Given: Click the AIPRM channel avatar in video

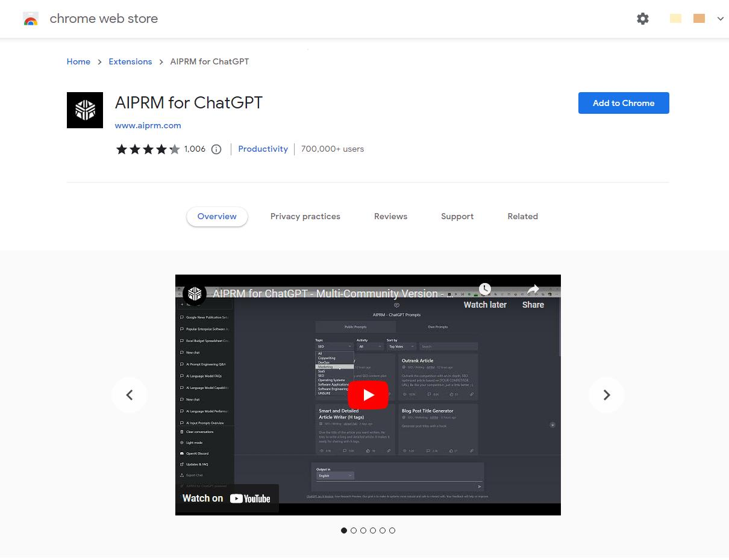Looking at the screenshot, I should (195, 294).
